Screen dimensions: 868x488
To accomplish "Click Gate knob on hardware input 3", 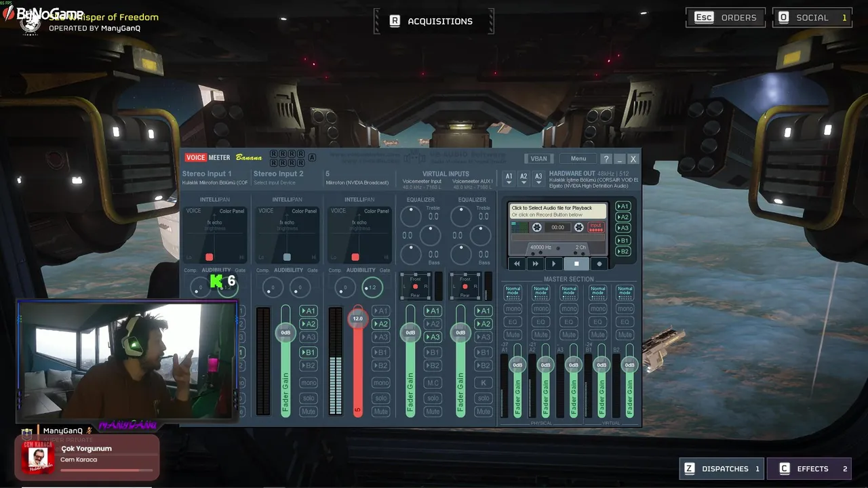I will pos(372,287).
